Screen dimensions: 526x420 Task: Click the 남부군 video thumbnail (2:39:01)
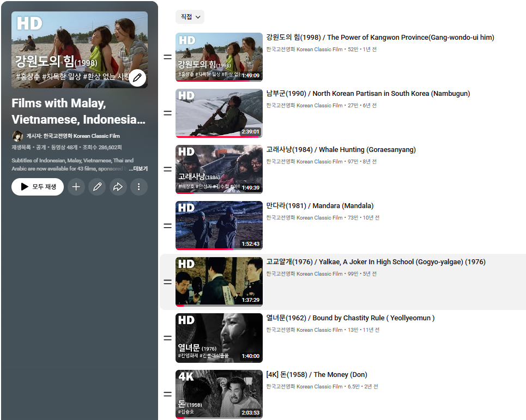(219, 113)
